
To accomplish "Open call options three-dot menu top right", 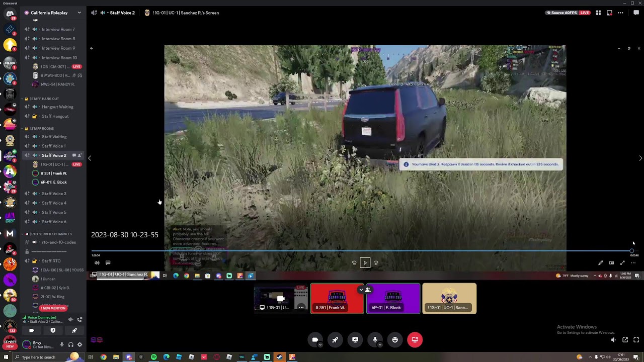I will point(620,13).
